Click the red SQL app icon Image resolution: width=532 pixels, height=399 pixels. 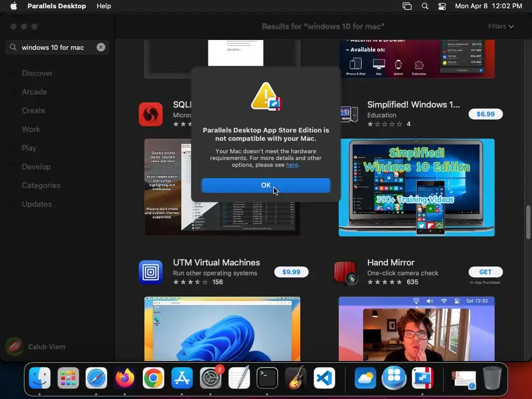pyautogui.click(x=151, y=114)
